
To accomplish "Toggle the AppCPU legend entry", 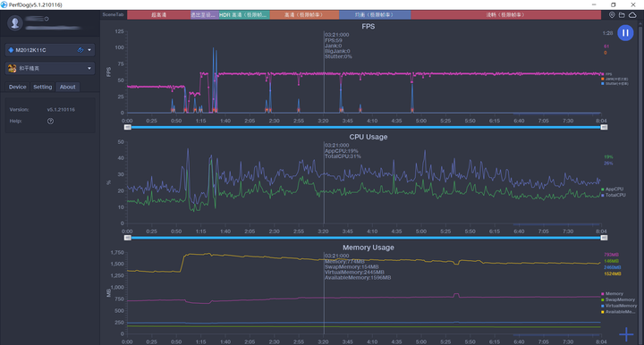I will coord(612,189).
